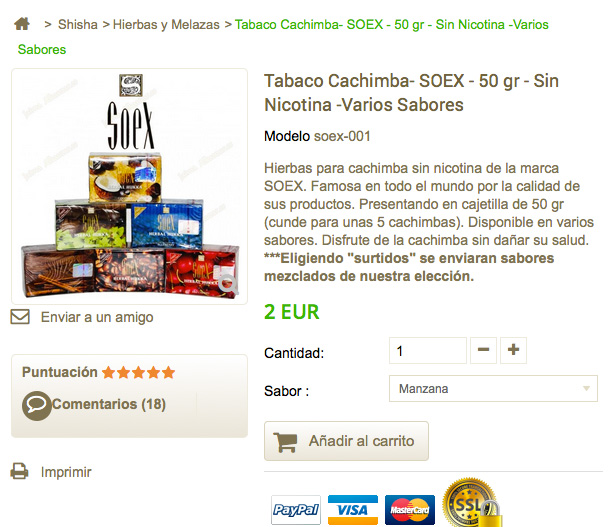Increase quantity with the plus button
The image size is (613, 527).
click(513, 350)
